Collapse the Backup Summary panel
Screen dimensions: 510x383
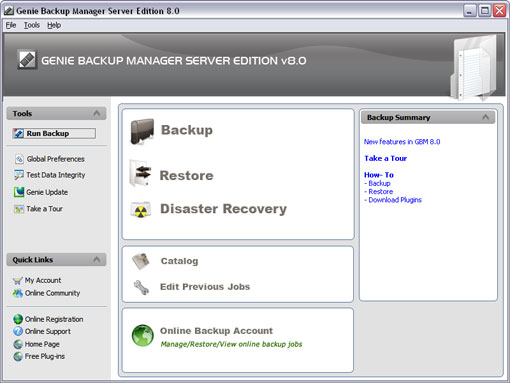pyautogui.click(x=486, y=117)
